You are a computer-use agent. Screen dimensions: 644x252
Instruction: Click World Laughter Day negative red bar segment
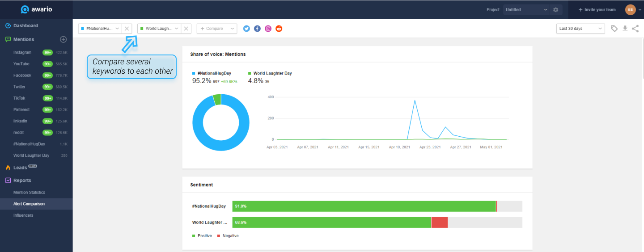tap(440, 223)
